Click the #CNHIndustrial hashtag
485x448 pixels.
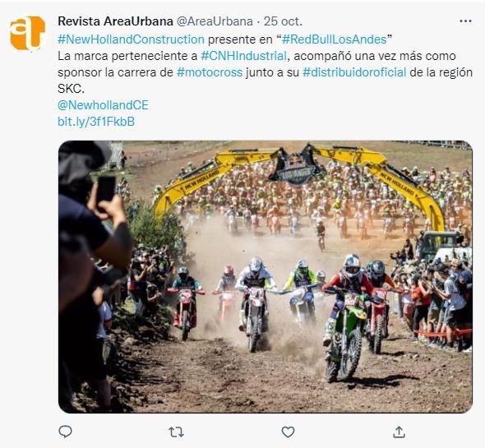pos(244,56)
